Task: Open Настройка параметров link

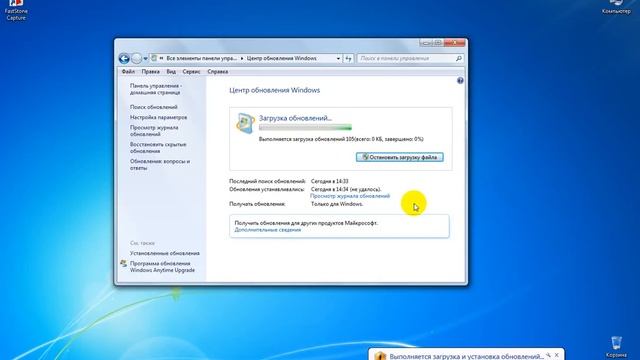Action: click(158, 117)
